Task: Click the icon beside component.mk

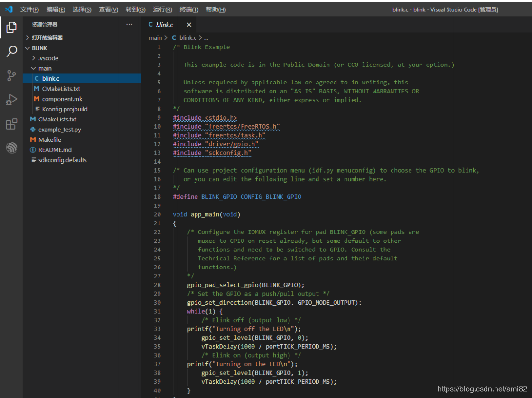Action: [37, 99]
